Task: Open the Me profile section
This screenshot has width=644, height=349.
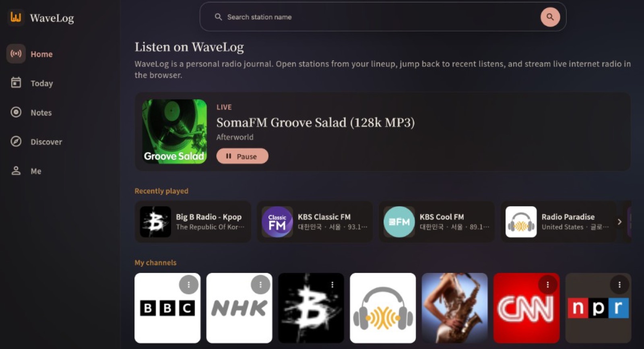Action: pos(26,171)
